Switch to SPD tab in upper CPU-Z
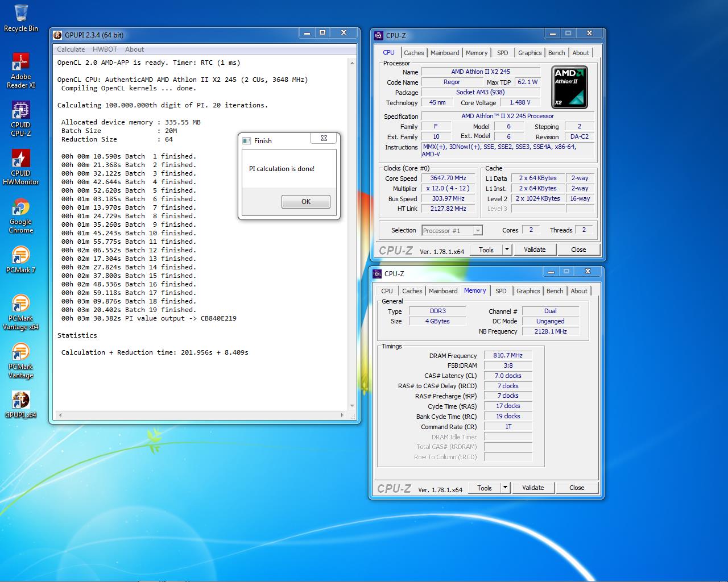The width and height of the screenshot is (728, 582). (503, 53)
